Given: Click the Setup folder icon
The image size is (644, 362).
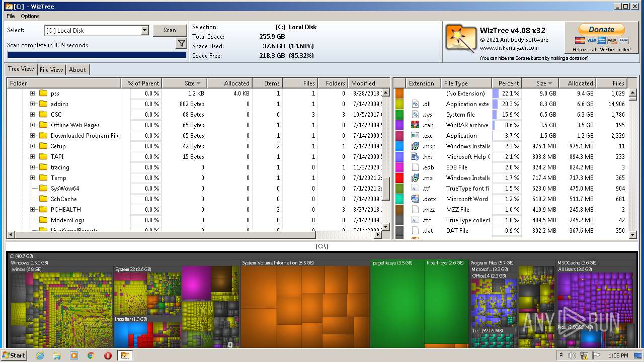Looking at the screenshot, I should point(43,146).
